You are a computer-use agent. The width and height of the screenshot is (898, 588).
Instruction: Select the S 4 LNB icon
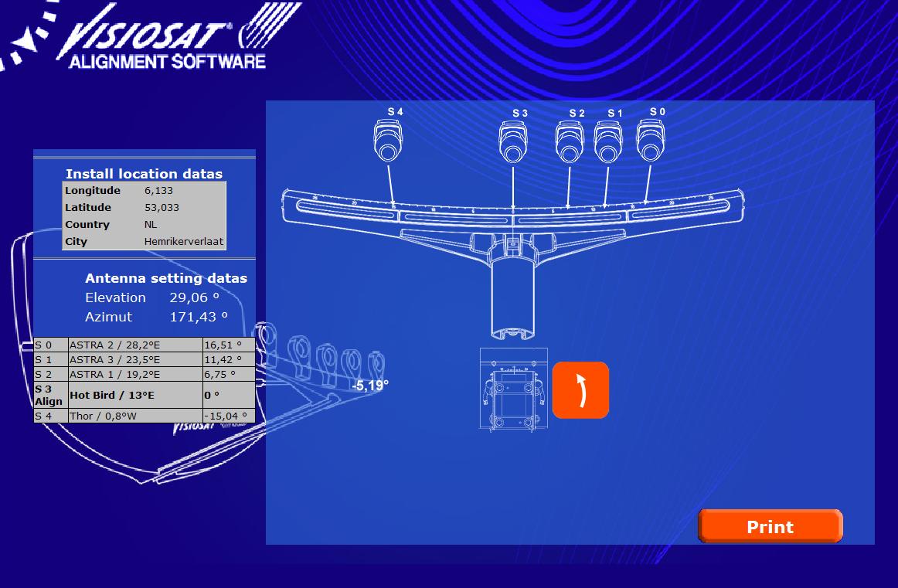(x=388, y=141)
